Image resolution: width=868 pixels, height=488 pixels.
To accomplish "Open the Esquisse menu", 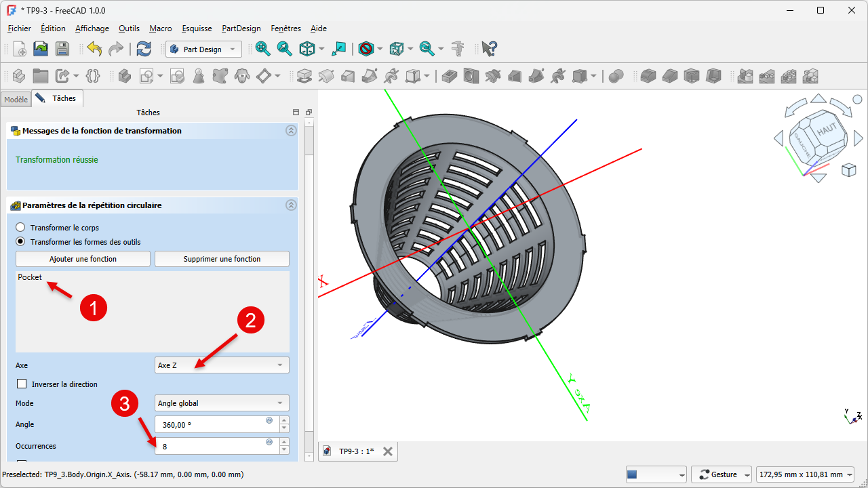I will 197,28.
